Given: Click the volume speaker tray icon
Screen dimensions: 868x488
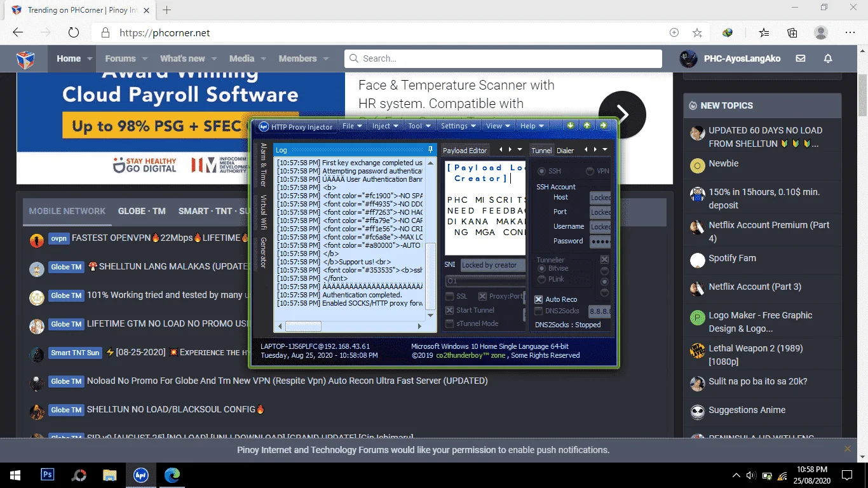Looking at the screenshot, I should (751, 475).
